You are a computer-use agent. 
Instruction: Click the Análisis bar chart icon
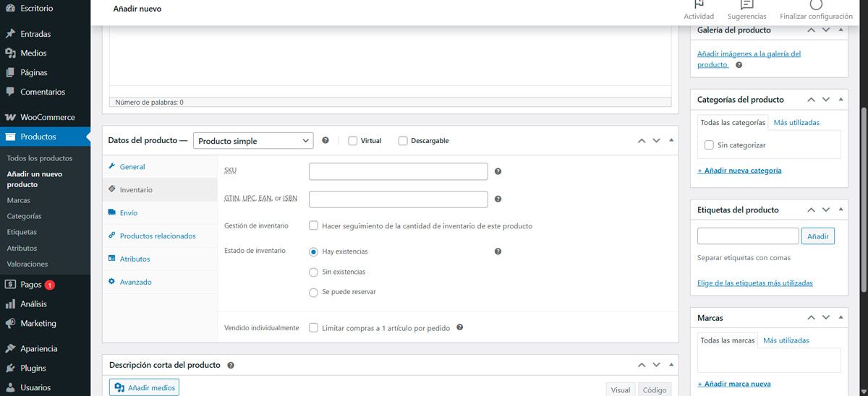(x=10, y=304)
